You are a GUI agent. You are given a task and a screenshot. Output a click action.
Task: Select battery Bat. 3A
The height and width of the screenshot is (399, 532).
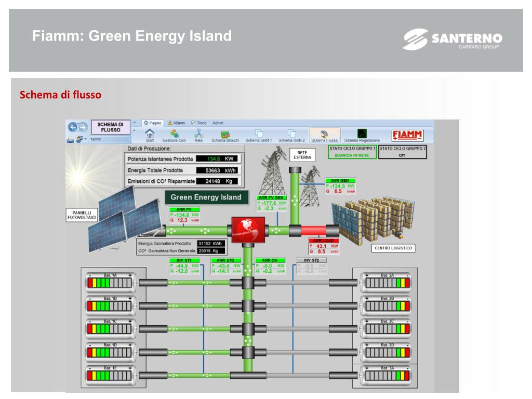pyautogui.click(x=386, y=375)
